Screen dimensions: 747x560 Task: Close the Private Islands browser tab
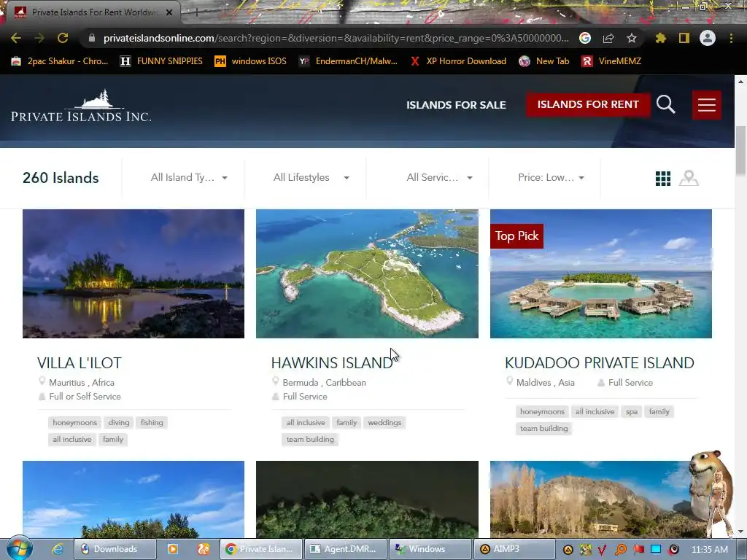[x=169, y=12]
